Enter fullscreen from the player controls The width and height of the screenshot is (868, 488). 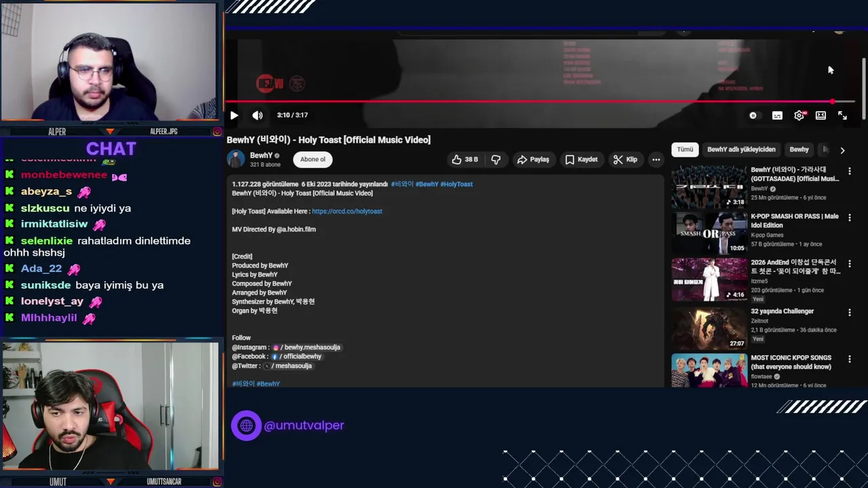pyautogui.click(x=842, y=115)
